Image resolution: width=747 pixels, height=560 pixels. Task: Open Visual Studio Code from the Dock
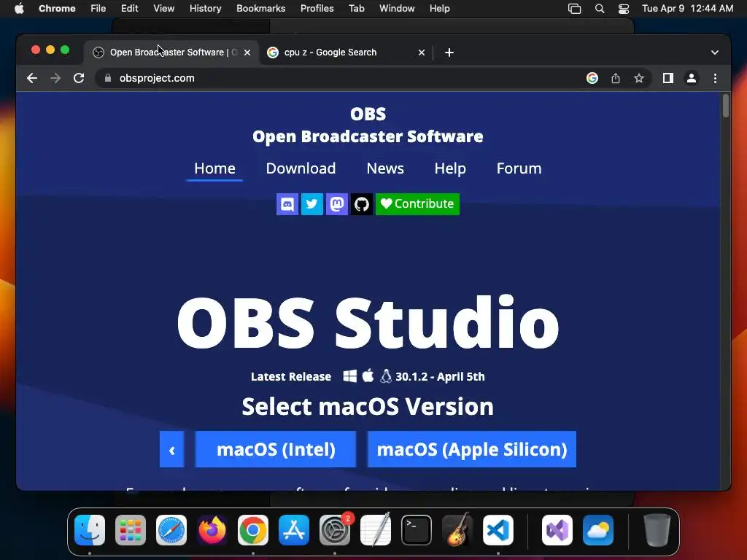click(x=498, y=530)
